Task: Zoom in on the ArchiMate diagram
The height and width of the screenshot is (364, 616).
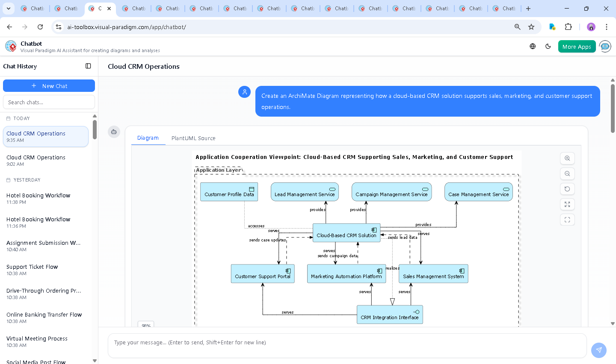Action: click(567, 158)
